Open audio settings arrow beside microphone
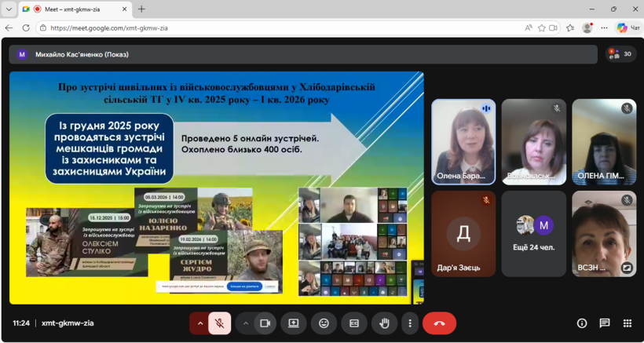644x343 pixels. pyautogui.click(x=200, y=323)
